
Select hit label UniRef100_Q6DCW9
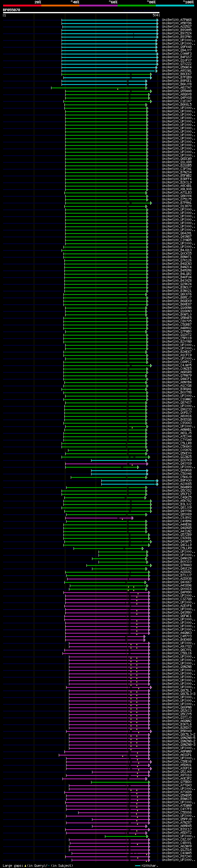tap(177, 159)
